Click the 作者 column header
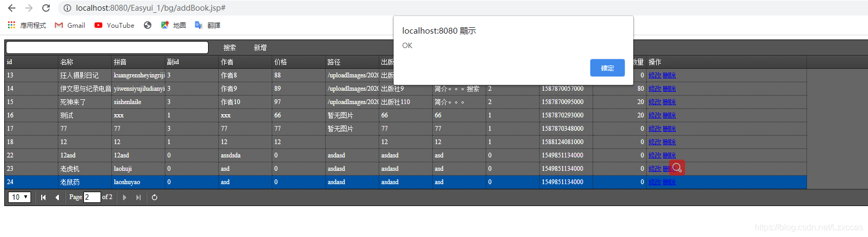Image resolution: width=868 pixels, height=237 pixels. click(245, 62)
